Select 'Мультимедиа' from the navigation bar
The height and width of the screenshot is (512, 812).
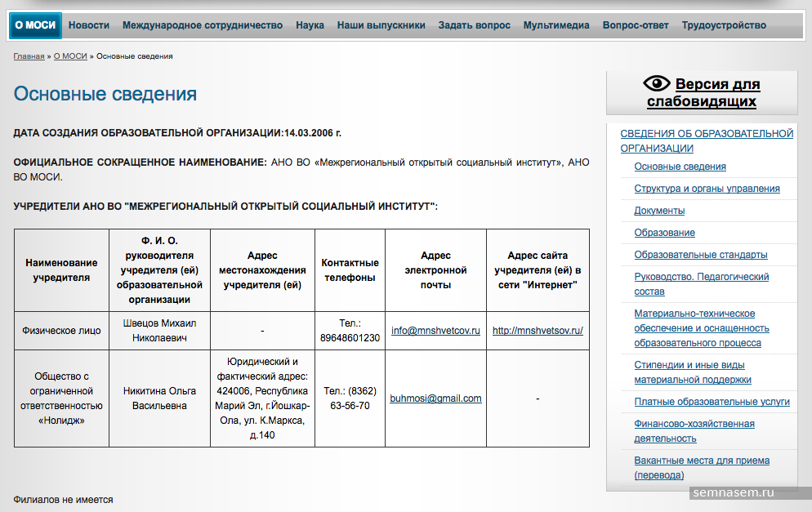556,25
